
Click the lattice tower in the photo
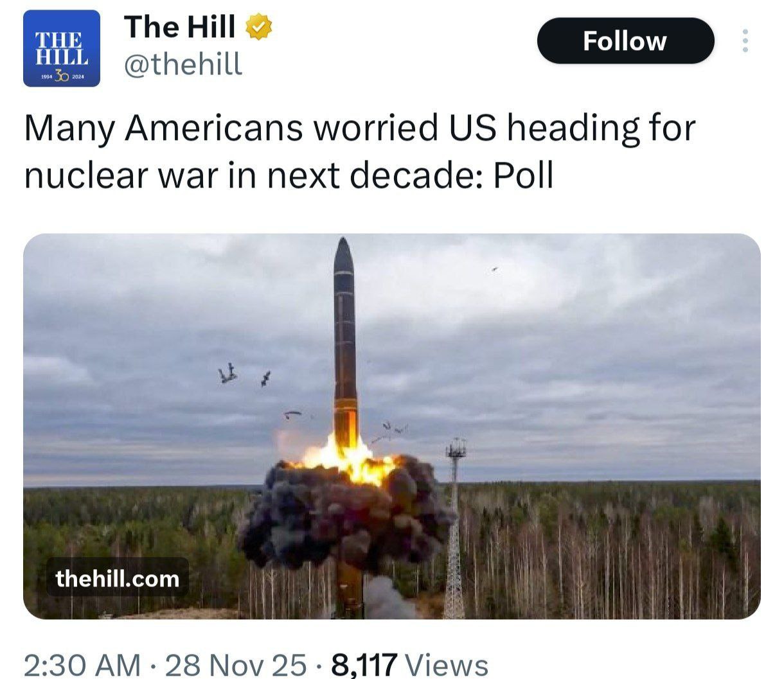tap(455, 528)
